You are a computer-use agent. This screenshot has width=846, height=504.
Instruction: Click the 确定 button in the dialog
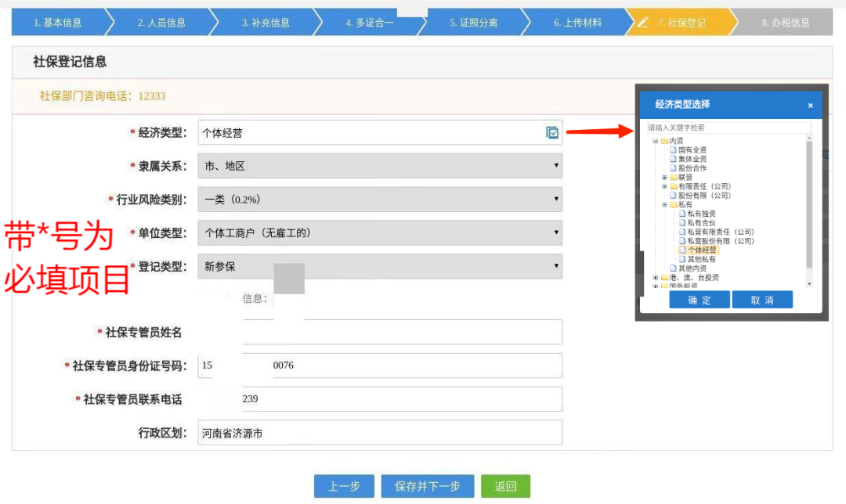click(x=698, y=299)
